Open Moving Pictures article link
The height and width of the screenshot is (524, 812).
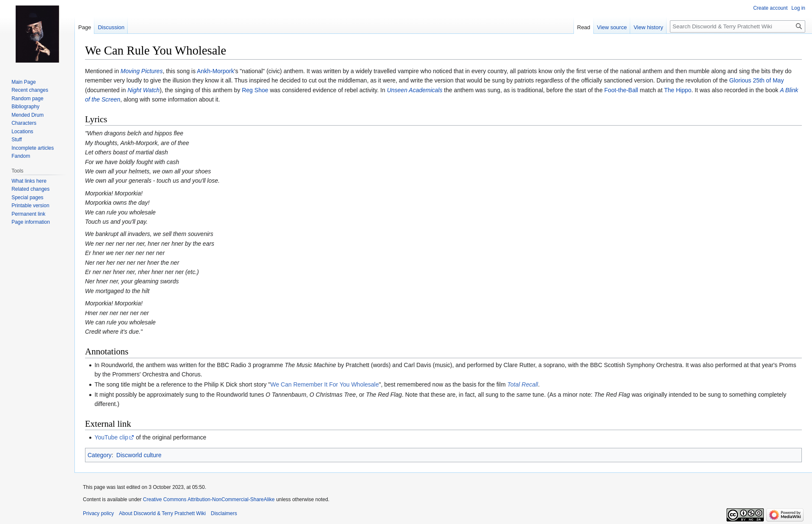tap(141, 71)
